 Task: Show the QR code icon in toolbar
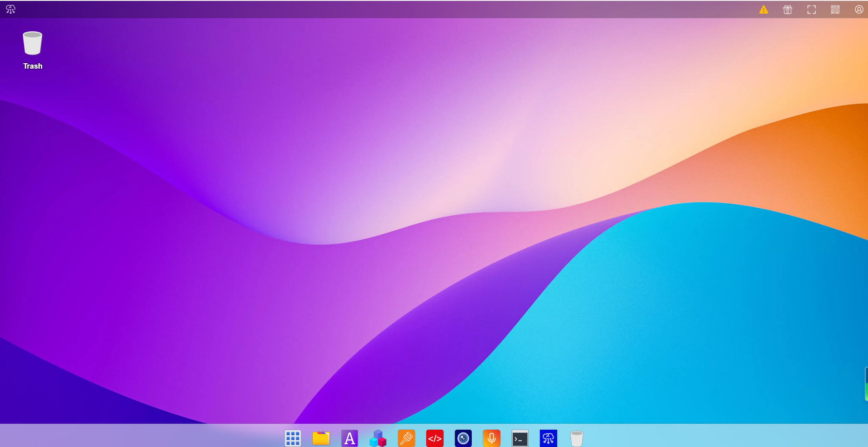coord(835,10)
